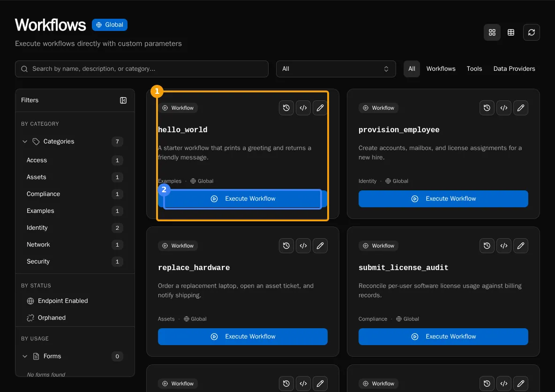
Task: Execute the provision_employee workflow
Action: pos(443,199)
